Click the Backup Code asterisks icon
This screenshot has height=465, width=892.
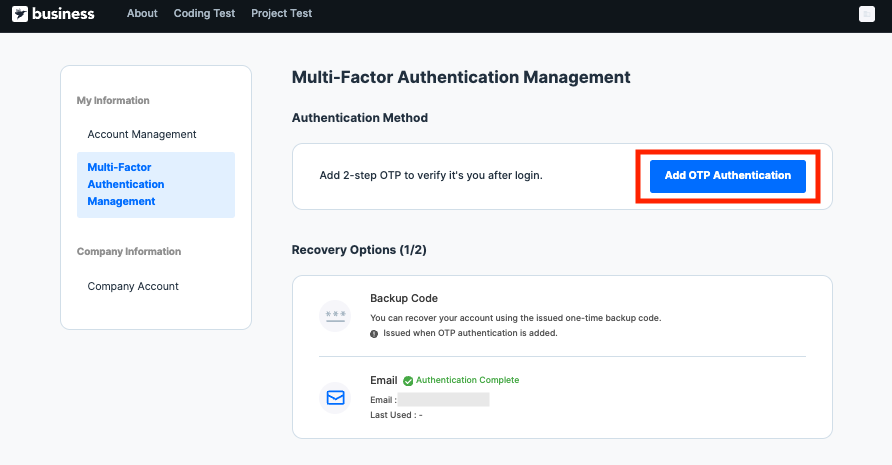point(335,316)
